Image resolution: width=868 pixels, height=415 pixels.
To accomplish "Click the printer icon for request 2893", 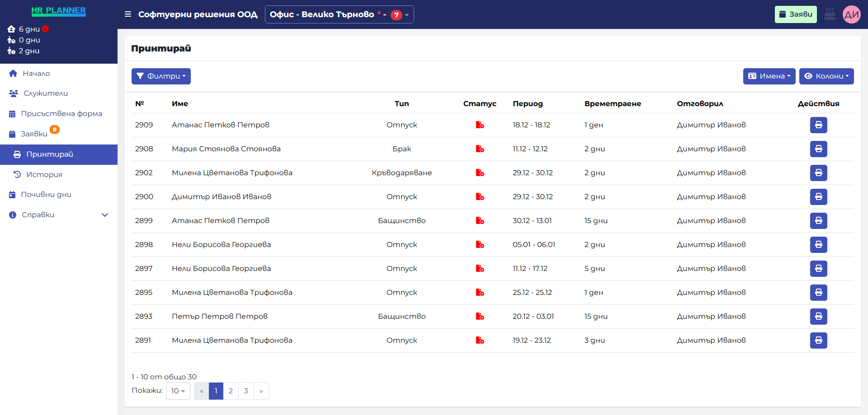I will coord(818,317).
